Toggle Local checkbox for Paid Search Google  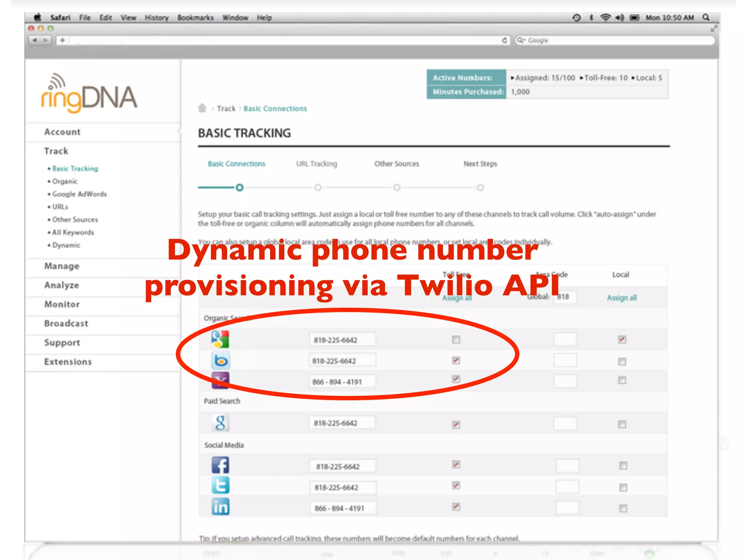coord(622,424)
